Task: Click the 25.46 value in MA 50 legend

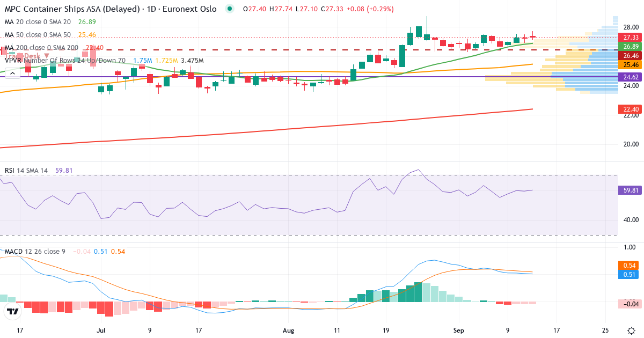Action: 87,35
